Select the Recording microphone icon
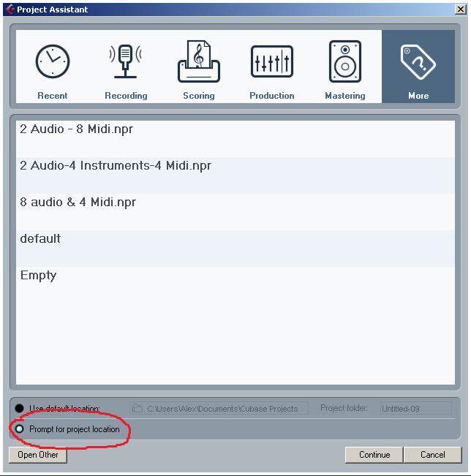The width and height of the screenshot is (471, 476). tap(125, 61)
